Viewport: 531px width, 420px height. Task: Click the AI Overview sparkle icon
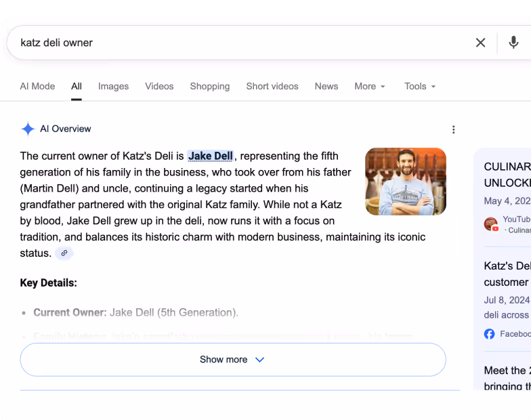coord(28,129)
